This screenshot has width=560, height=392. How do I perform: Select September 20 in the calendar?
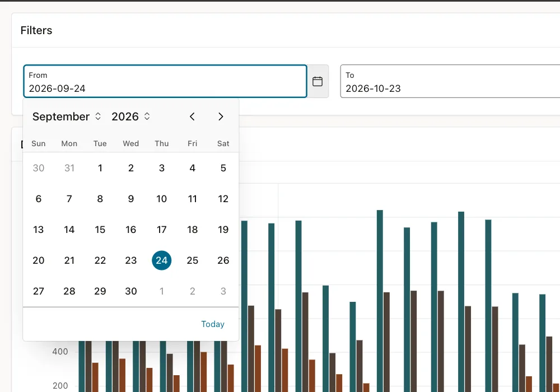point(39,260)
